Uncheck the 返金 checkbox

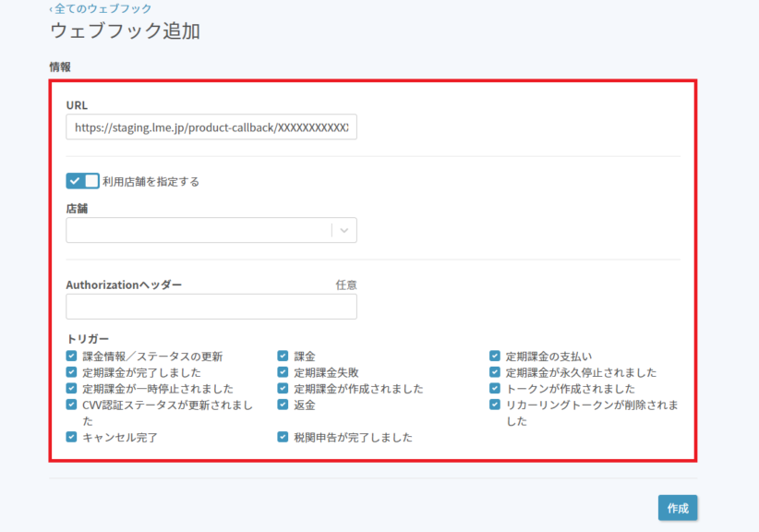283,405
